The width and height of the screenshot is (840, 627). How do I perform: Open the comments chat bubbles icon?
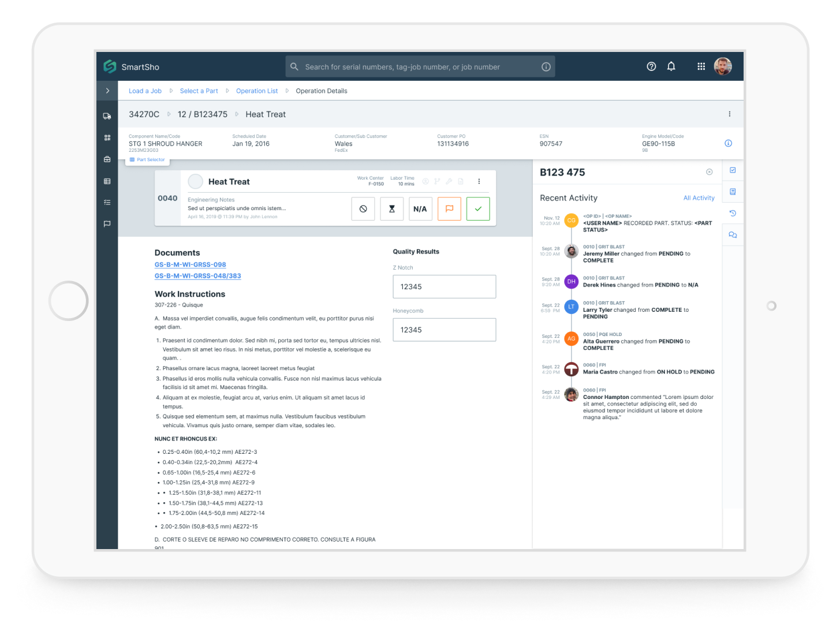(x=733, y=235)
